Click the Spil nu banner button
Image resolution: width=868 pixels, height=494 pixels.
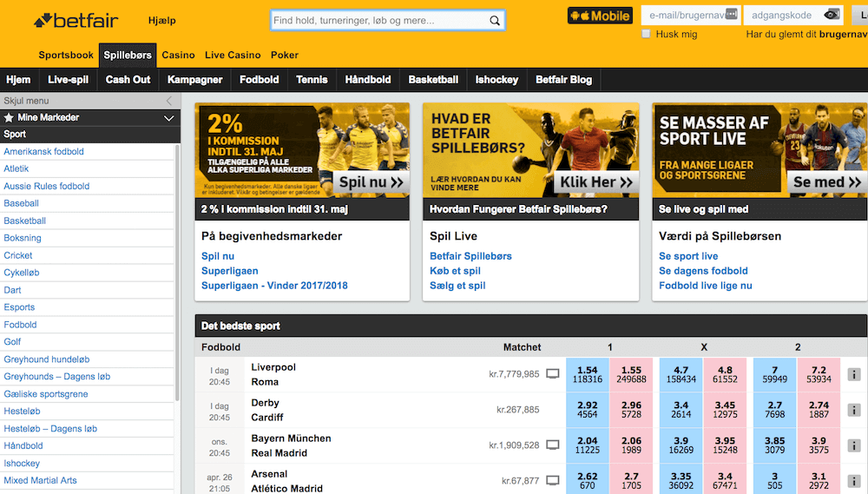click(x=372, y=182)
